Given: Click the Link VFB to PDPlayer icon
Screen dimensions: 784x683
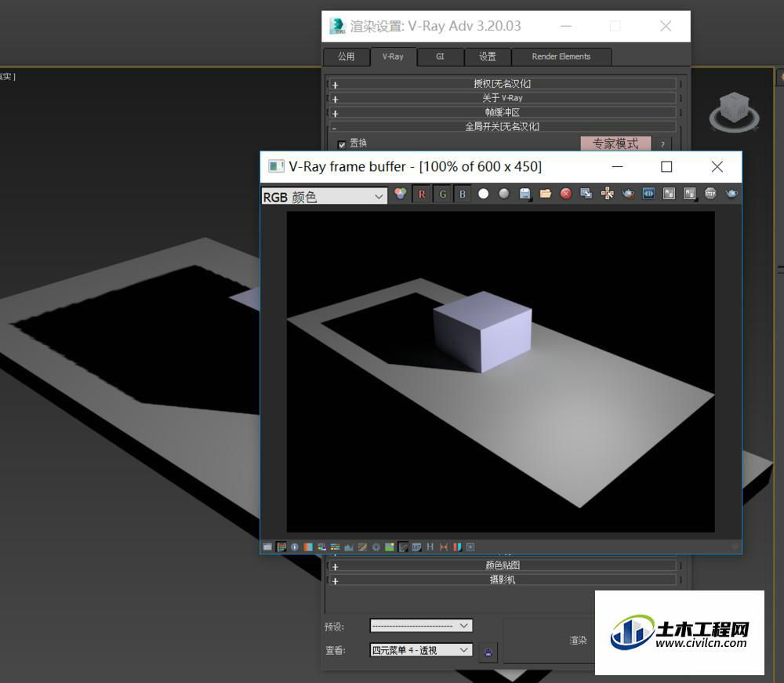Looking at the screenshot, I should point(648,194).
